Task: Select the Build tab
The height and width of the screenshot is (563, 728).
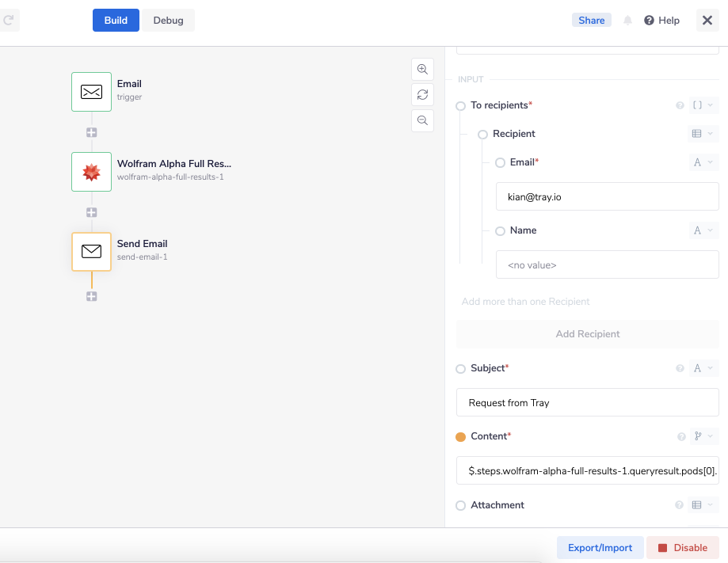Action: pos(115,20)
